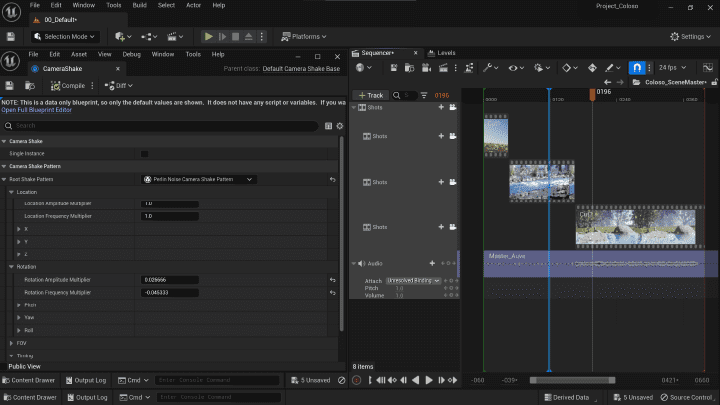The image size is (720, 405).
Task: Click the Location Frequency Multiplier value field
Action: tap(169, 216)
